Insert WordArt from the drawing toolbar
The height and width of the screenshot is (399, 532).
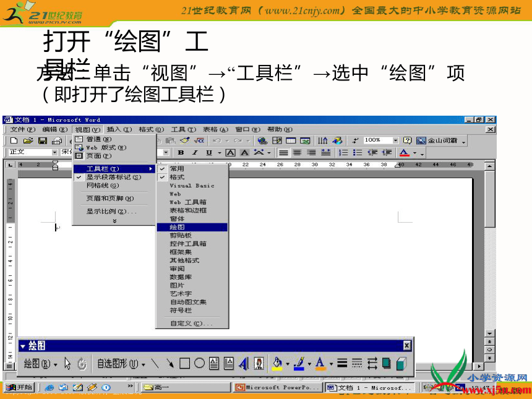click(x=244, y=364)
